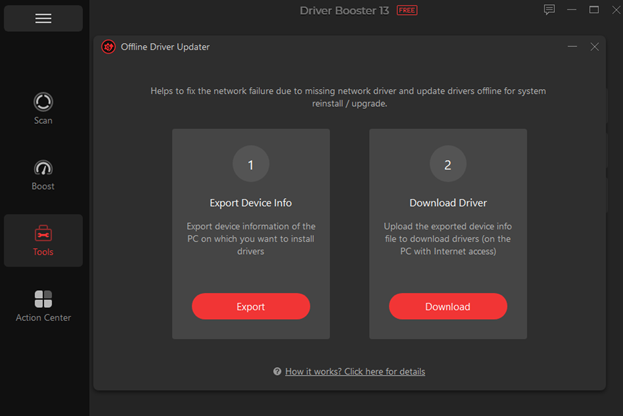Close the Offline Driver Updater dialog

[595, 47]
